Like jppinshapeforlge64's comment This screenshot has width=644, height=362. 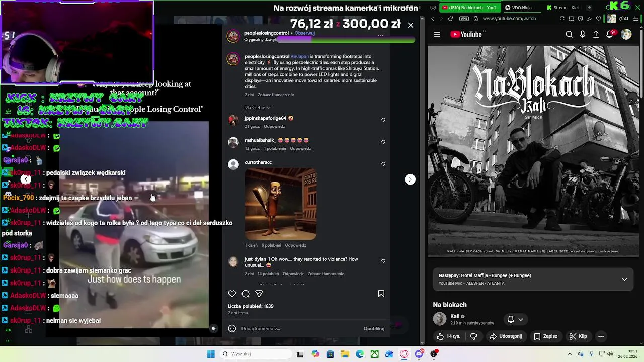[383, 120]
